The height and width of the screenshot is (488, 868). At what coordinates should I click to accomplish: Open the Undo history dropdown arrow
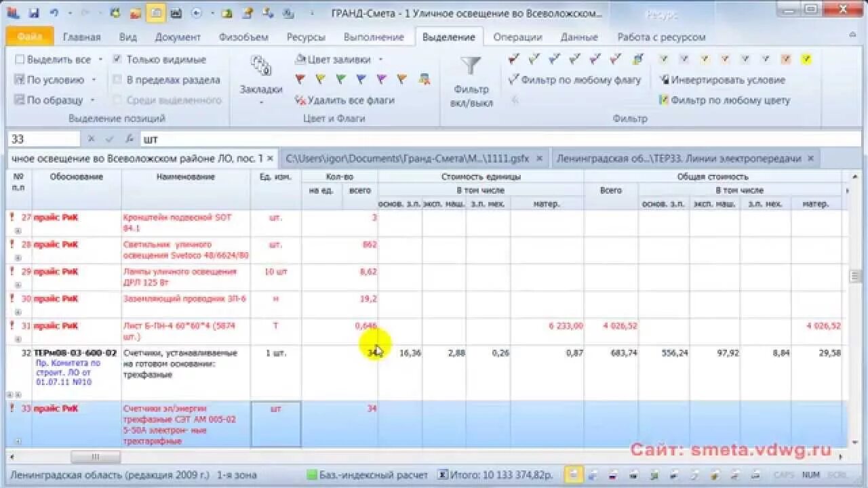69,13
